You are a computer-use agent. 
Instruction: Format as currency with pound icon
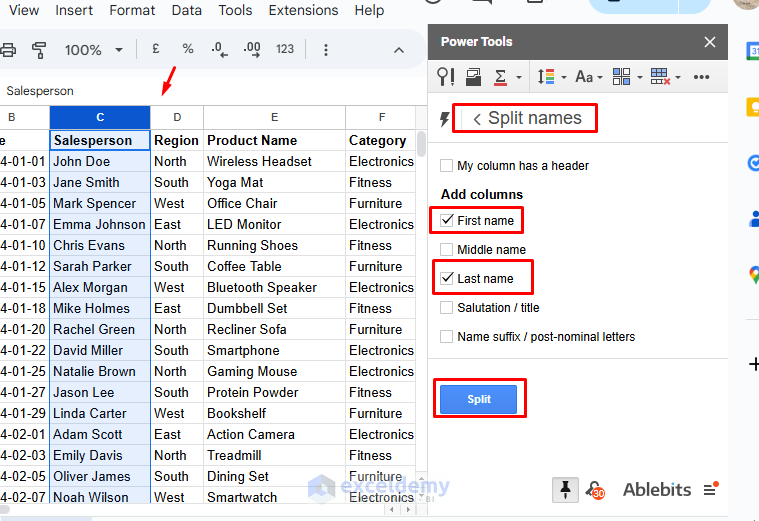(155, 49)
